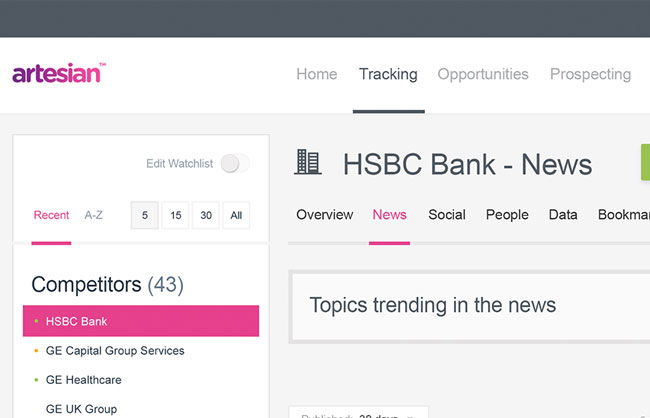Click the Artesian logo
Screen dimensions: 650x418
point(59,74)
